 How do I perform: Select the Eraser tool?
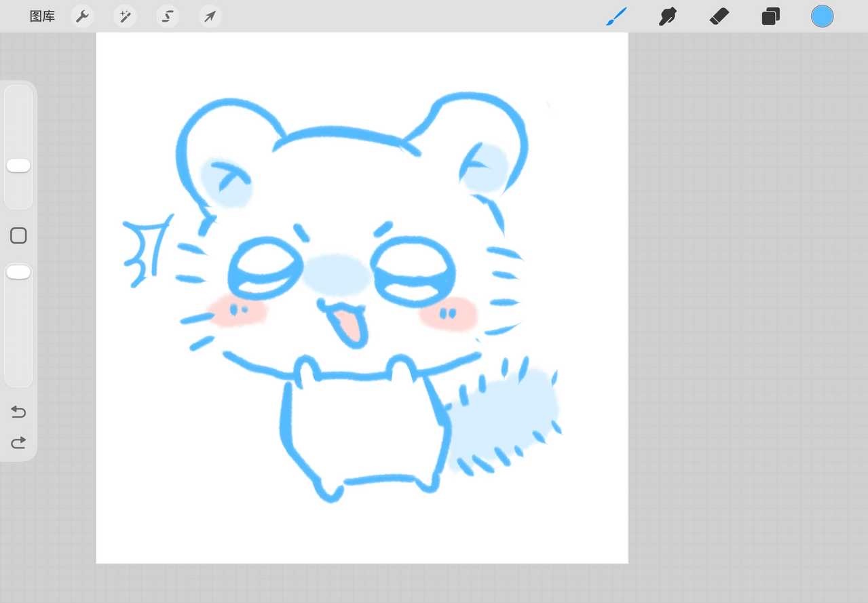point(719,16)
